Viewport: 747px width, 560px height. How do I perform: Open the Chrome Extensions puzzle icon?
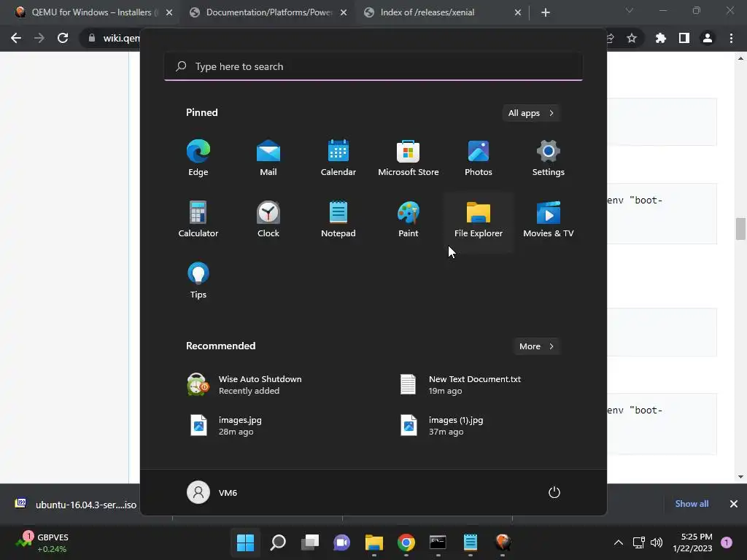(661, 38)
